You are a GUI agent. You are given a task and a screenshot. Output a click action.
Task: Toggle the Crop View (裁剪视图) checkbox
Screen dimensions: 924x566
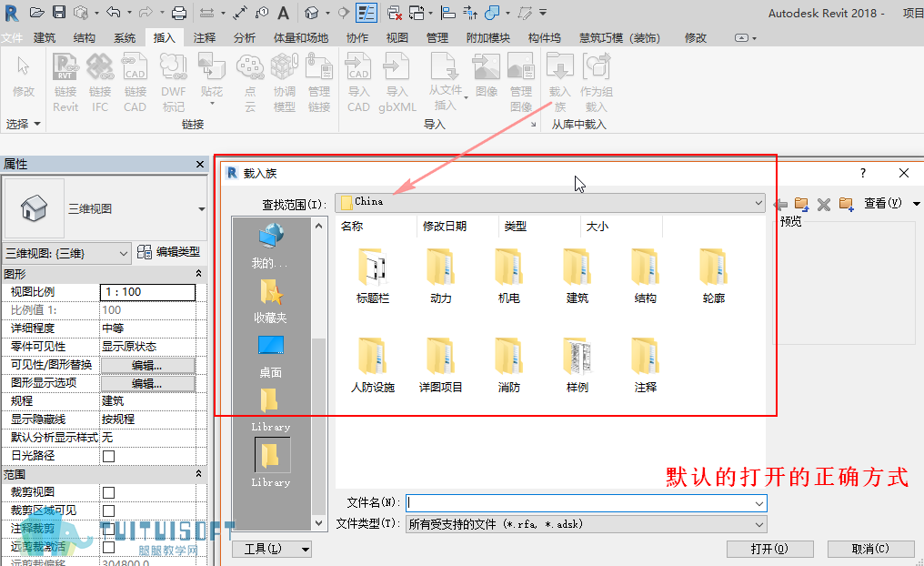click(x=108, y=493)
